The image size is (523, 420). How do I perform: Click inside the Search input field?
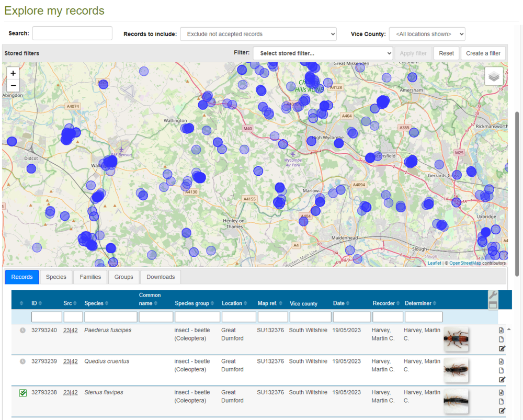(x=72, y=33)
